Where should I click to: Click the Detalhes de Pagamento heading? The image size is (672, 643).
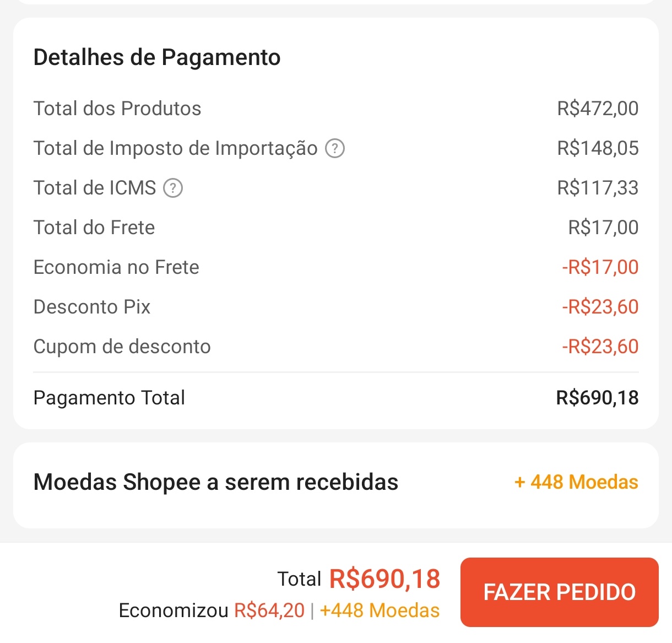click(x=157, y=57)
